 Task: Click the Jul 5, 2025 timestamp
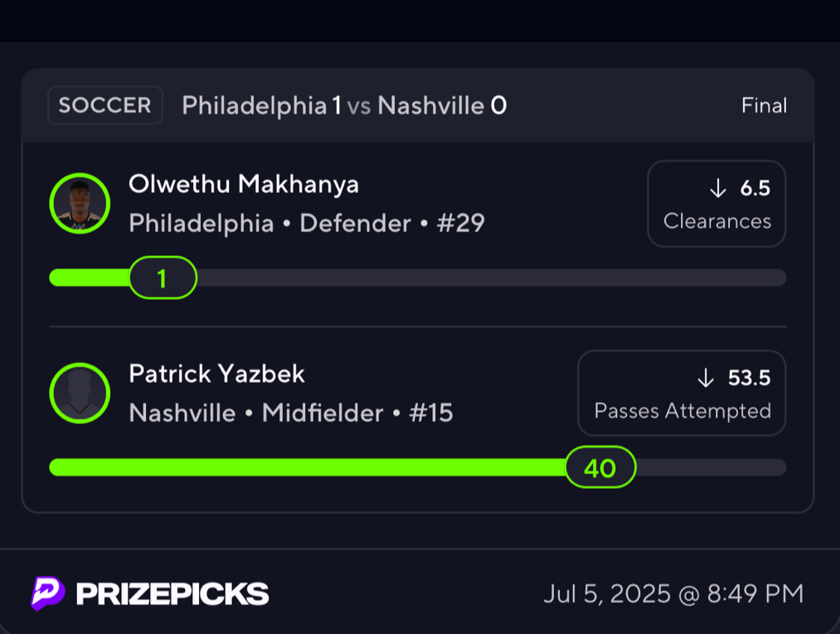click(673, 594)
